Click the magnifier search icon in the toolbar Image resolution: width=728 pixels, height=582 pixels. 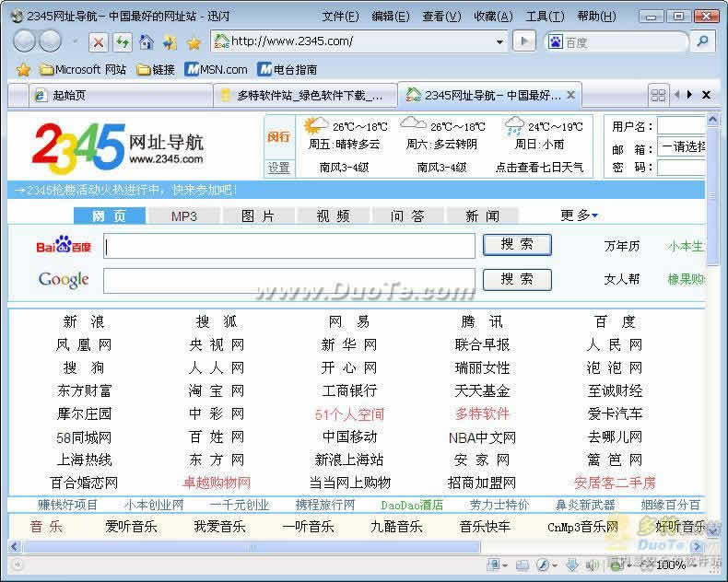point(702,41)
